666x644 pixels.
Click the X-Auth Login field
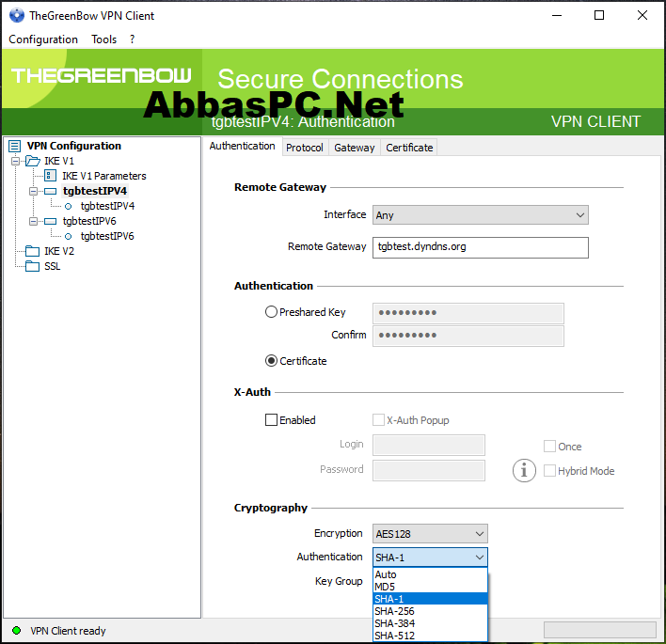point(429,445)
